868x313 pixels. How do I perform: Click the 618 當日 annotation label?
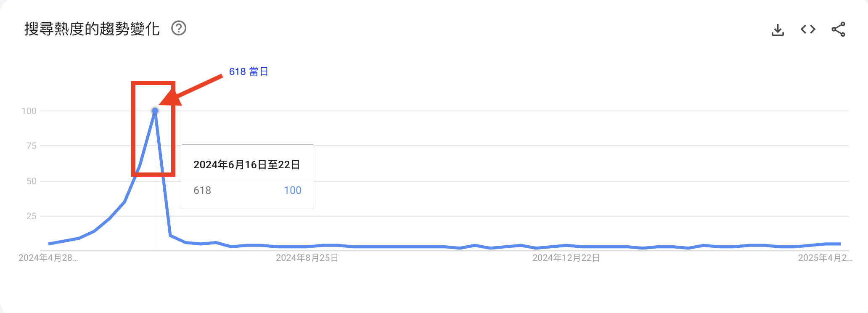click(x=249, y=72)
